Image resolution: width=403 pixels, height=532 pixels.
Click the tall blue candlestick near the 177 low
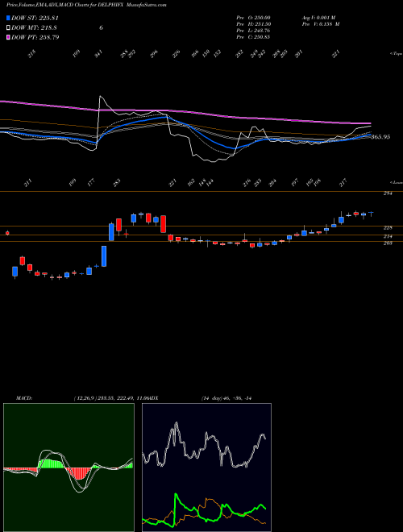(x=104, y=256)
